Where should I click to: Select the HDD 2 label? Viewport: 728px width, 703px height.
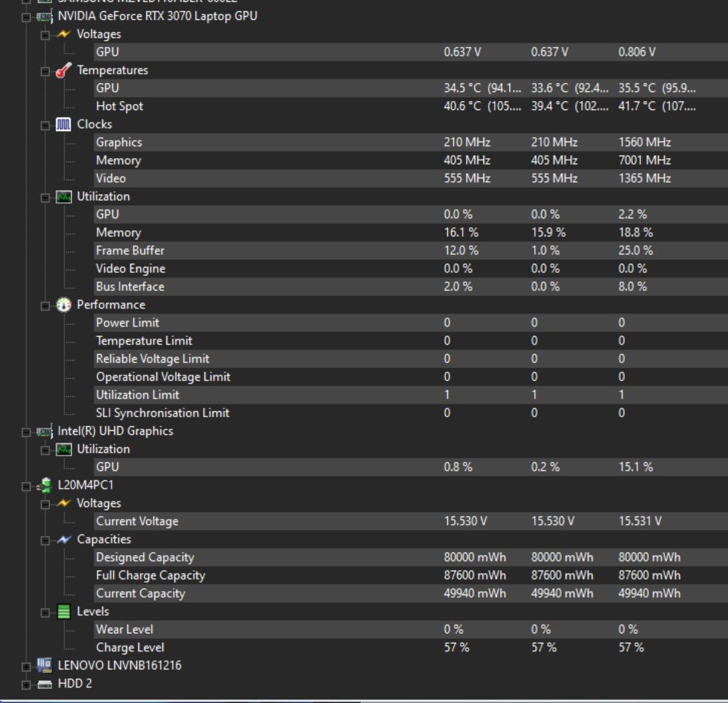(75, 684)
